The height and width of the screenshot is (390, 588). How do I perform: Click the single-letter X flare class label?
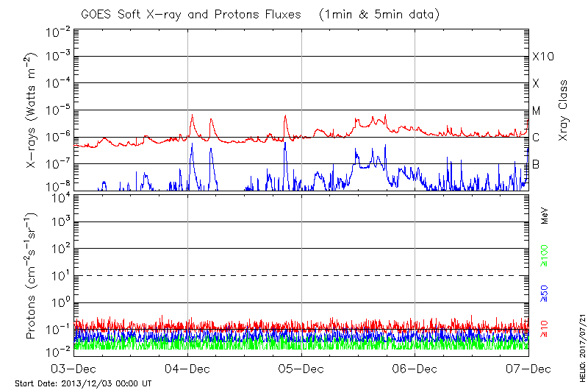click(x=536, y=84)
